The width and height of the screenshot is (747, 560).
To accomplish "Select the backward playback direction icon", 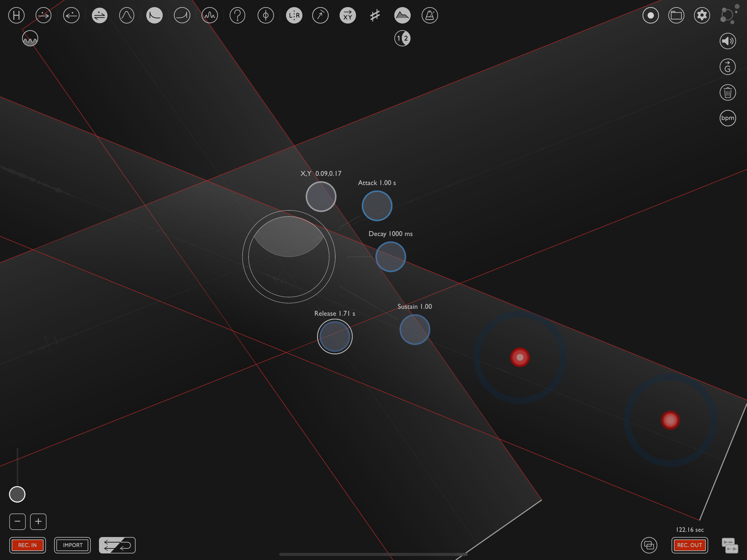I will [71, 15].
